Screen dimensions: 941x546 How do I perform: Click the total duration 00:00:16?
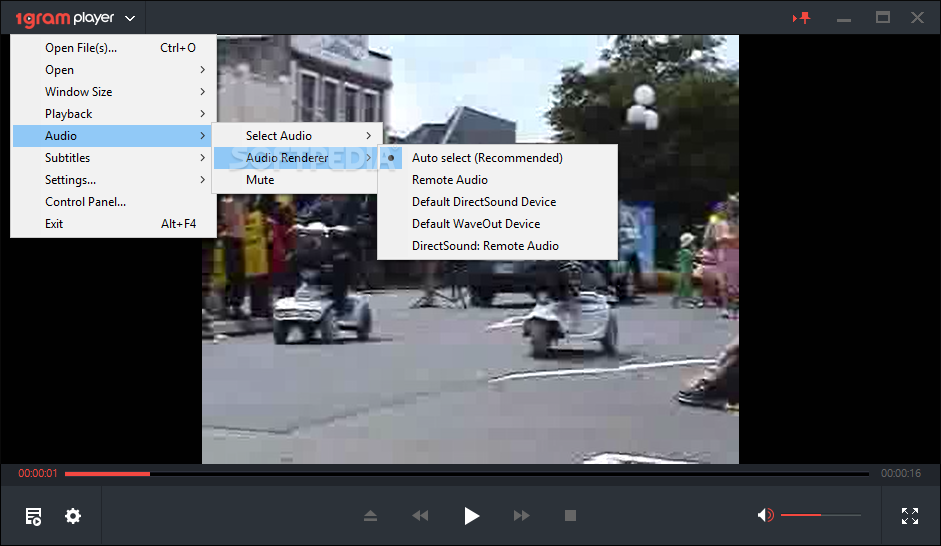(x=901, y=473)
